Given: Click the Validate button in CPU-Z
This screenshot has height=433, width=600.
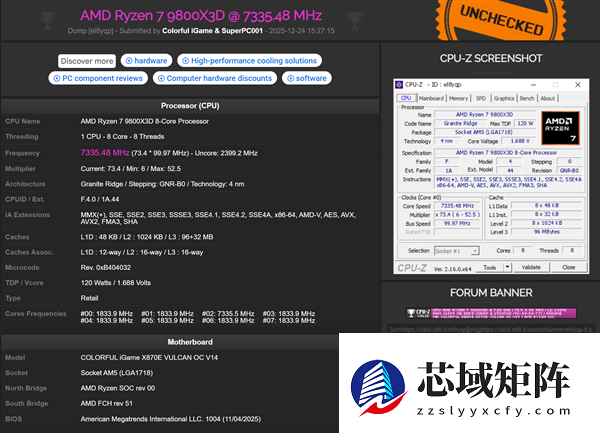Looking at the screenshot, I should click(531, 267).
